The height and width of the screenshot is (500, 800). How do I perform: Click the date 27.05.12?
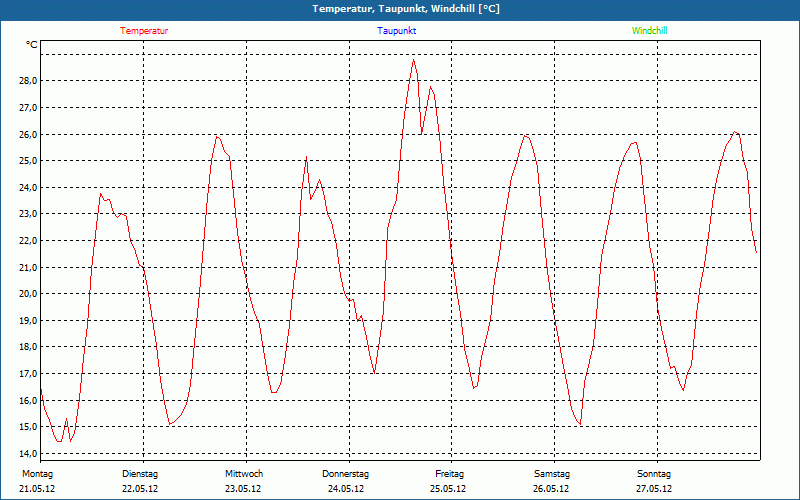(x=654, y=489)
